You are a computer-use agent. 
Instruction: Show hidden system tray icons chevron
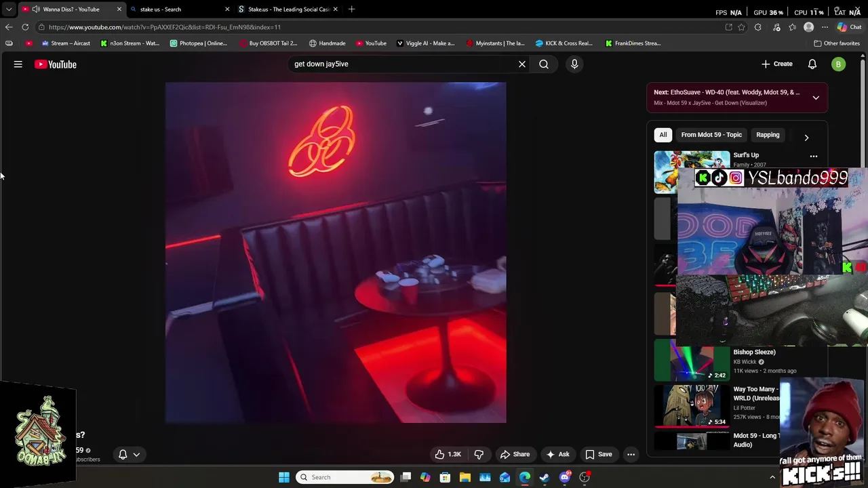pos(772,477)
